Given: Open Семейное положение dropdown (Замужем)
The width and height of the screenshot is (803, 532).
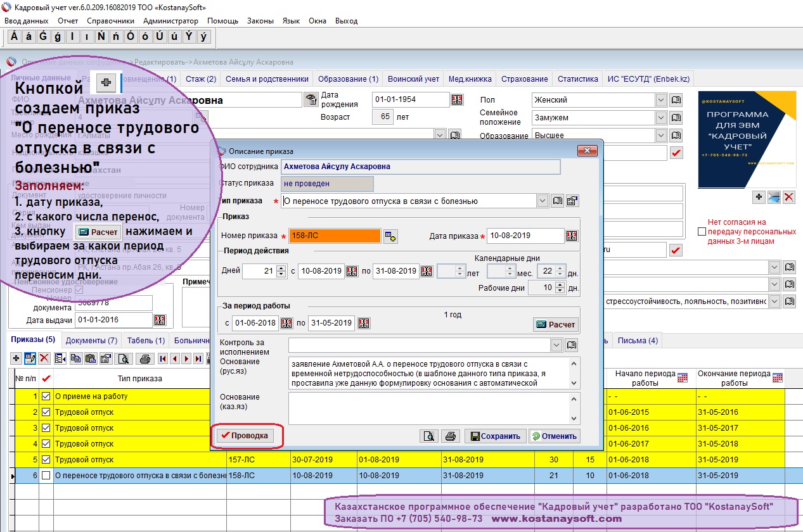Looking at the screenshot, I should point(661,118).
